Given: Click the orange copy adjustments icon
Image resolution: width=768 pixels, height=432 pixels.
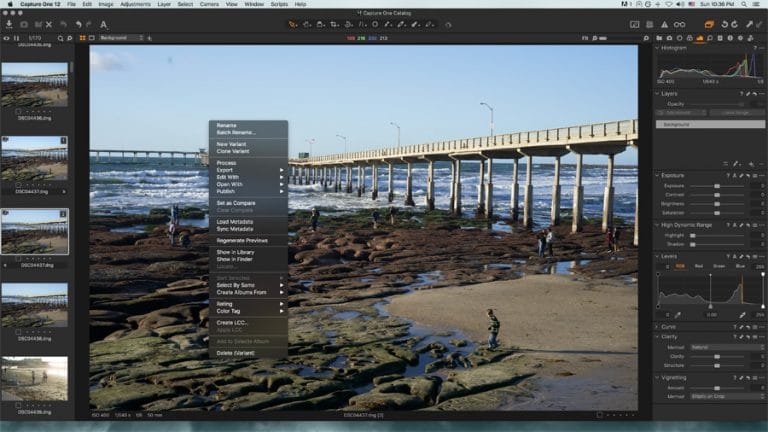Looking at the screenshot, I should tap(709, 24).
